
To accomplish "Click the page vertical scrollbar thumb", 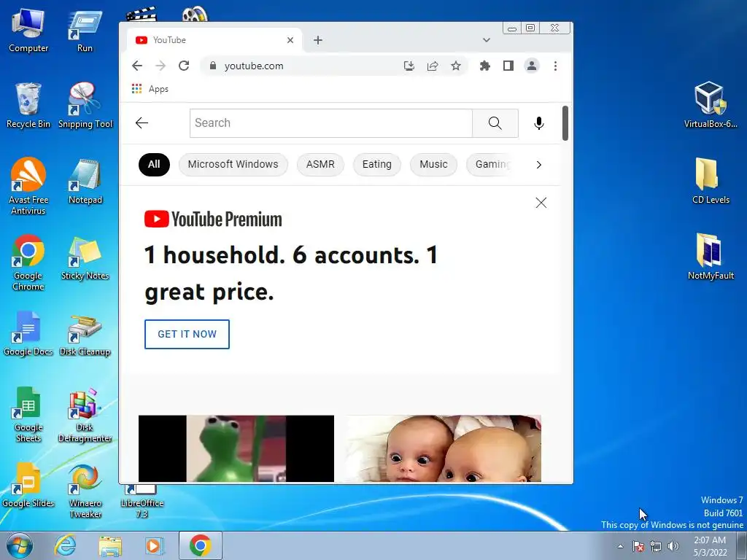I will 565,122.
